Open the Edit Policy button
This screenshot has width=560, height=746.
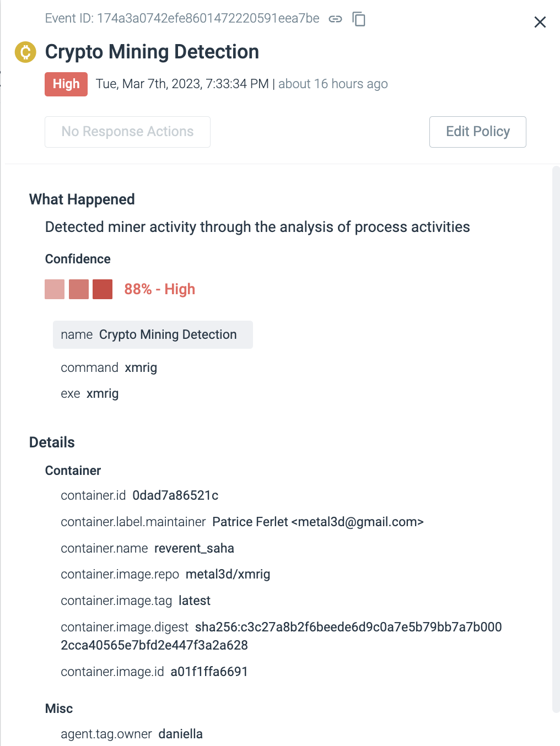pos(477,132)
